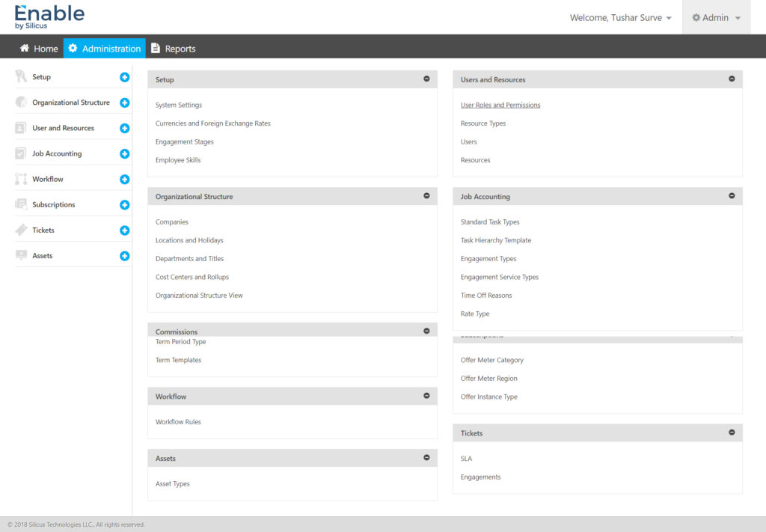
Task: Go to the Home tab
Action: [x=39, y=49]
